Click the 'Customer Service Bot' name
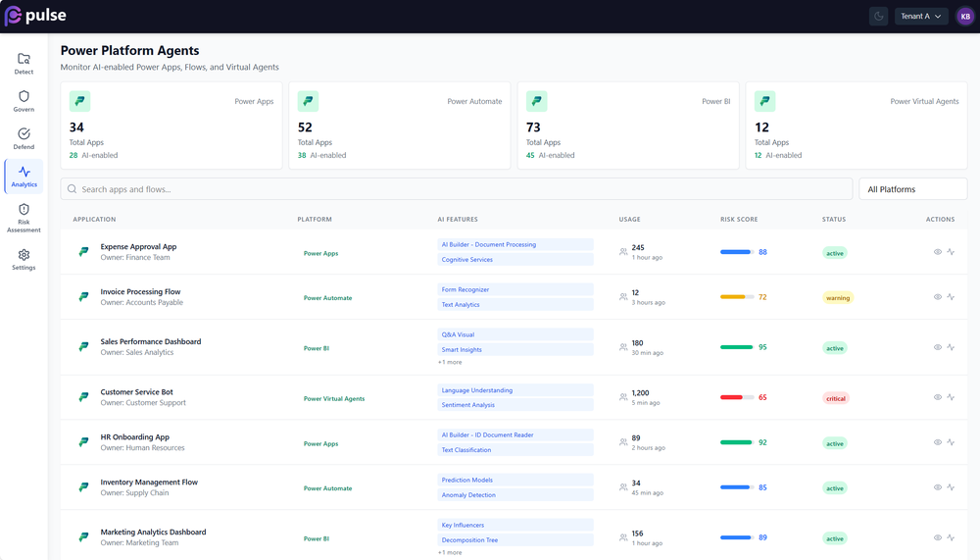The image size is (980, 560). 137,391
